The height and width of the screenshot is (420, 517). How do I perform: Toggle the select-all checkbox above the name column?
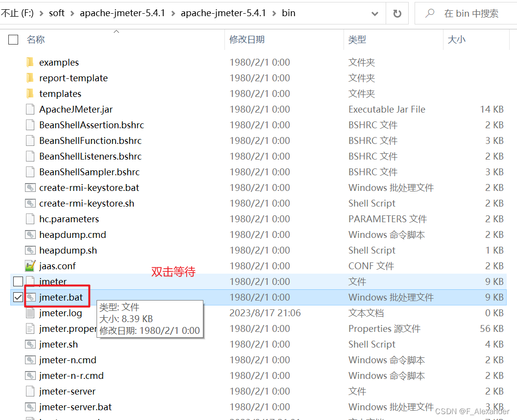(13, 39)
